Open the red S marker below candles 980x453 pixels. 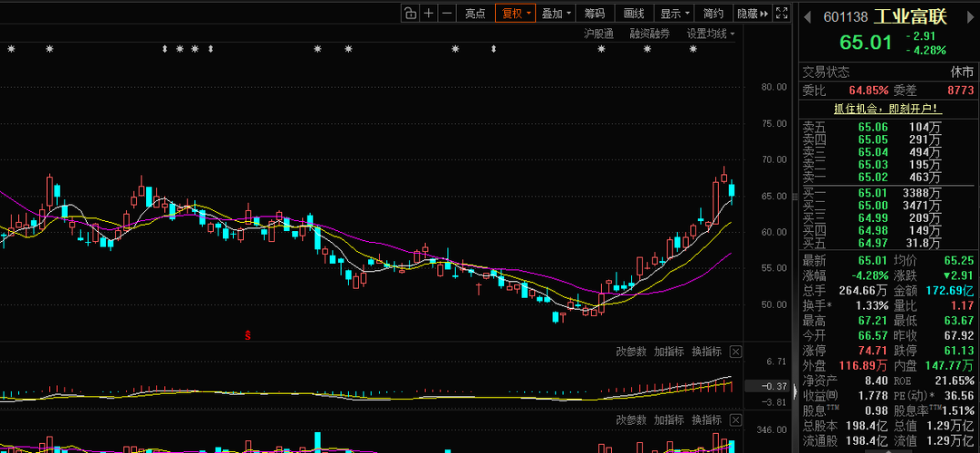pos(247,335)
